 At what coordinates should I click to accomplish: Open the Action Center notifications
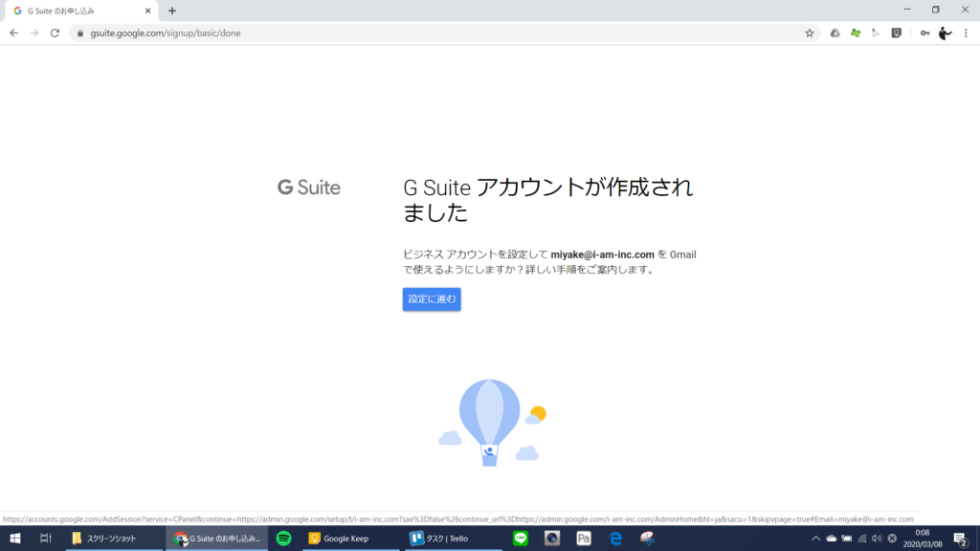click(x=961, y=539)
